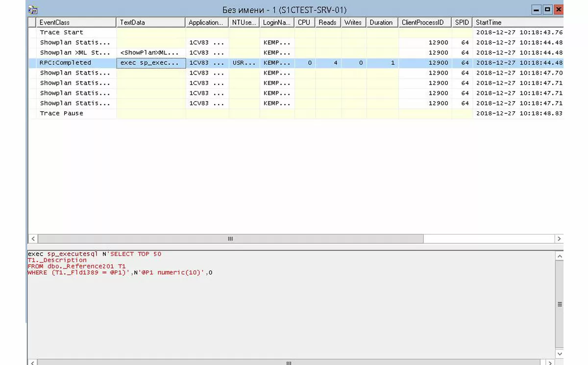Select the Trace Pause event row
Viewport: 588px width, 365px height.
click(x=295, y=113)
